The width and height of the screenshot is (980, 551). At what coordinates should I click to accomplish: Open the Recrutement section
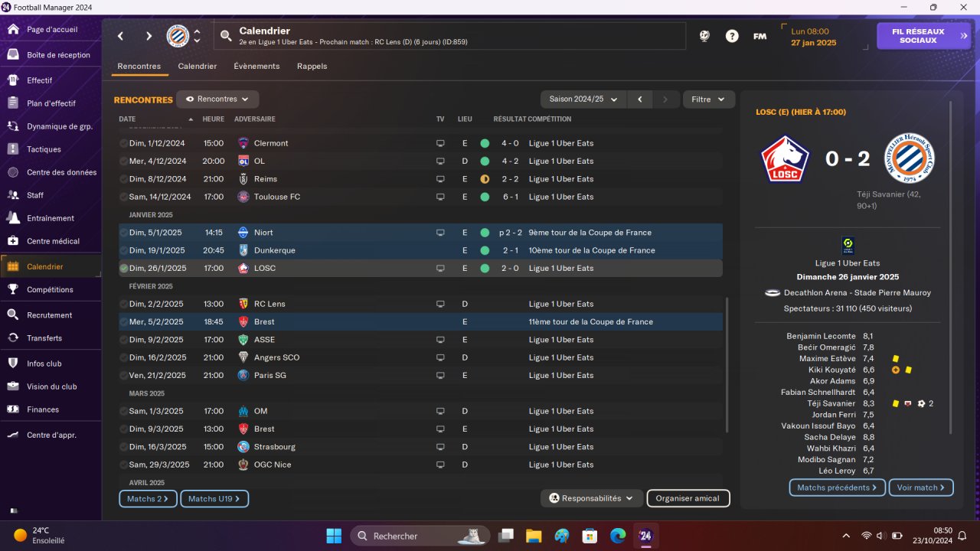[x=51, y=315]
